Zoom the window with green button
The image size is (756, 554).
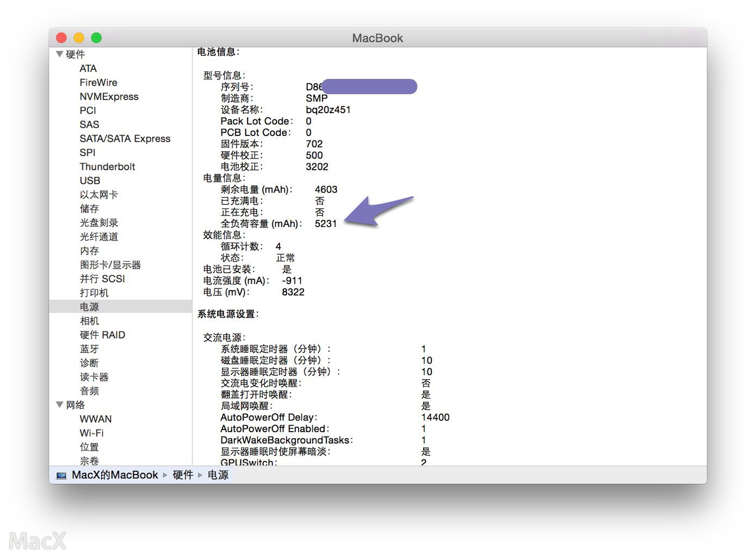[x=96, y=38]
